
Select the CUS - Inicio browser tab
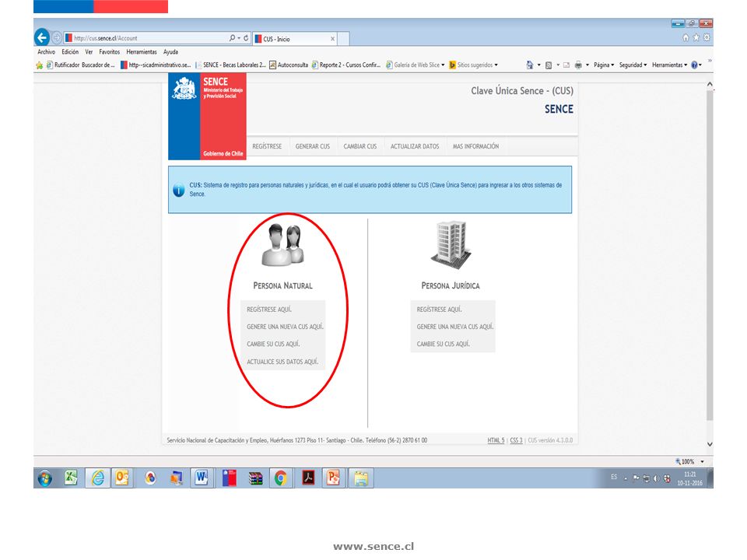[295, 39]
